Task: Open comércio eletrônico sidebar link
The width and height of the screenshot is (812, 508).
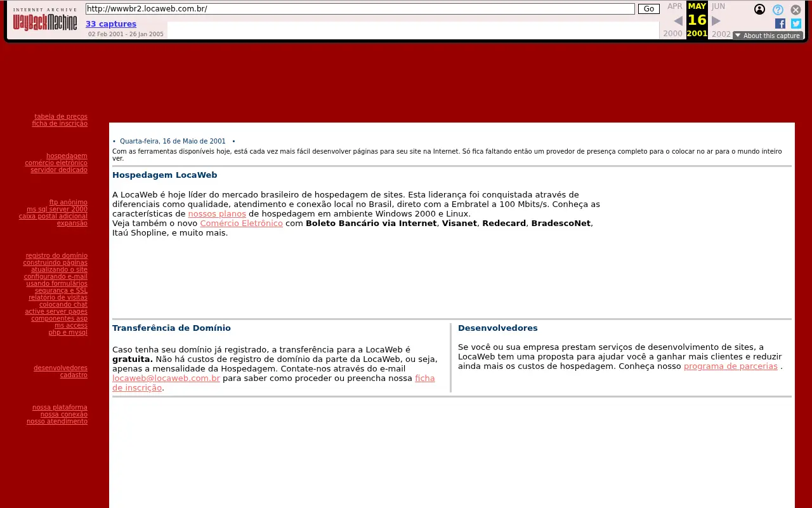Action: (56, 163)
